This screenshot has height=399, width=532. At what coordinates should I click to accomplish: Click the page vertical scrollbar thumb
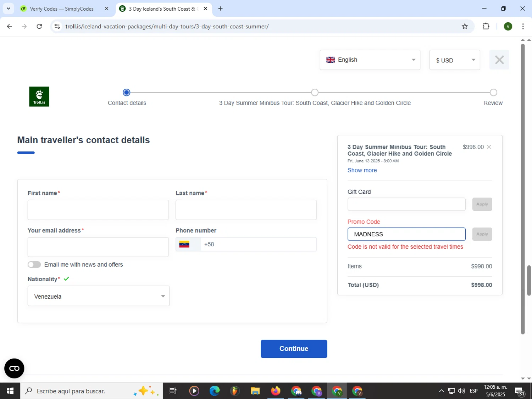[529, 280]
